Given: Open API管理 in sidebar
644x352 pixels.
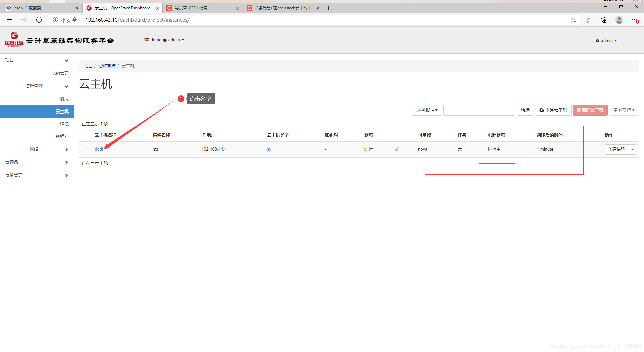Looking at the screenshot, I should (x=61, y=73).
